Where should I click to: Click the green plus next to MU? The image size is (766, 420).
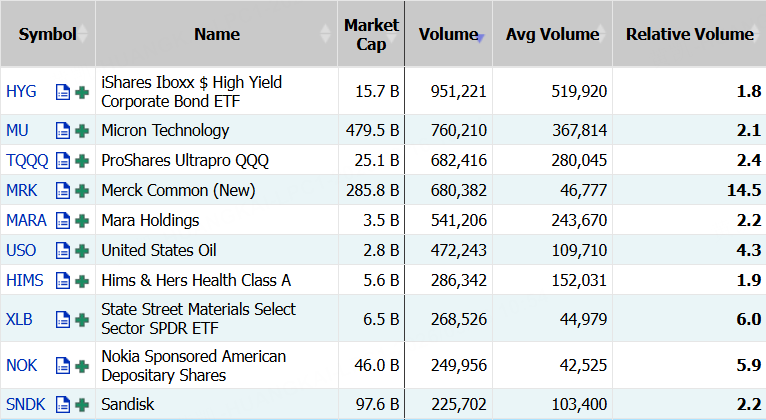[x=82, y=130]
